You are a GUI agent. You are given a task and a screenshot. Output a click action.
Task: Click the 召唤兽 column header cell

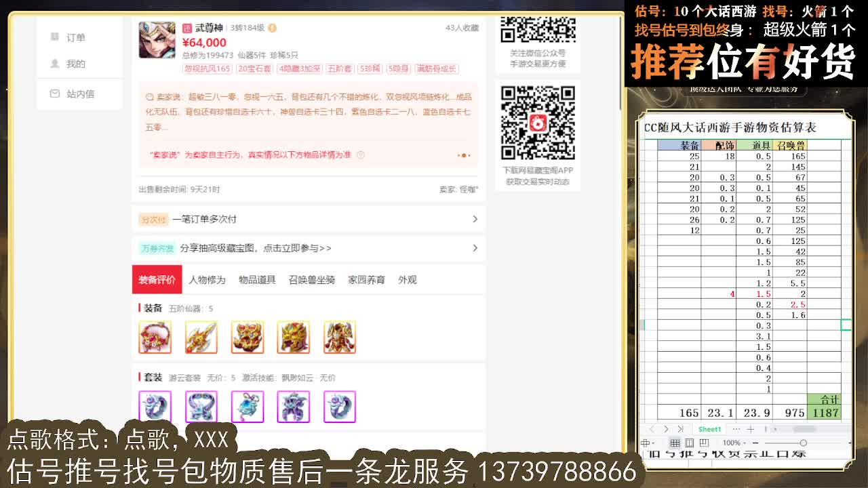pos(790,145)
